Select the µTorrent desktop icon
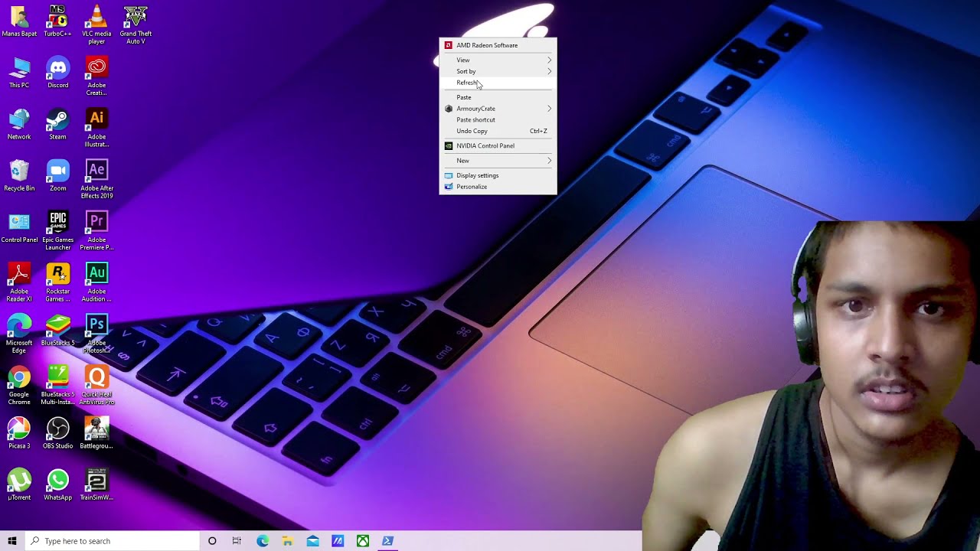 (x=19, y=484)
